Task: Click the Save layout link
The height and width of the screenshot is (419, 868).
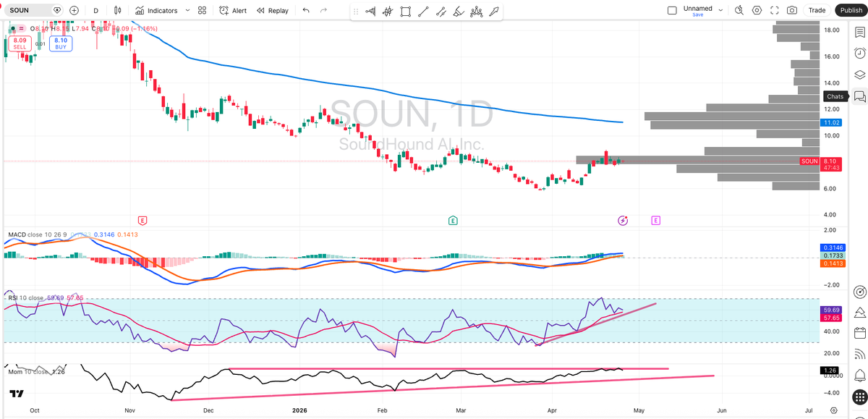Action: (697, 15)
